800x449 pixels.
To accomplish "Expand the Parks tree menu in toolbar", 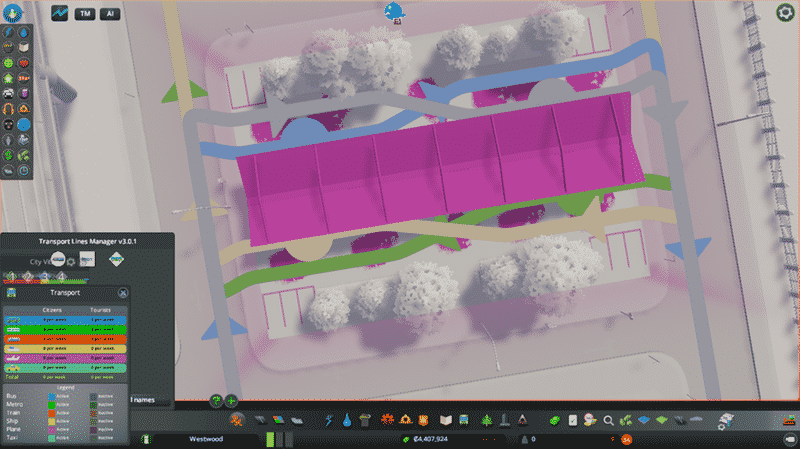I will tap(487, 419).
